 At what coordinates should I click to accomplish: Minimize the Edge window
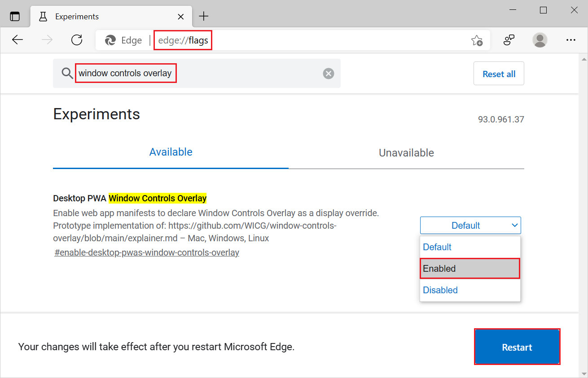[513, 10]
